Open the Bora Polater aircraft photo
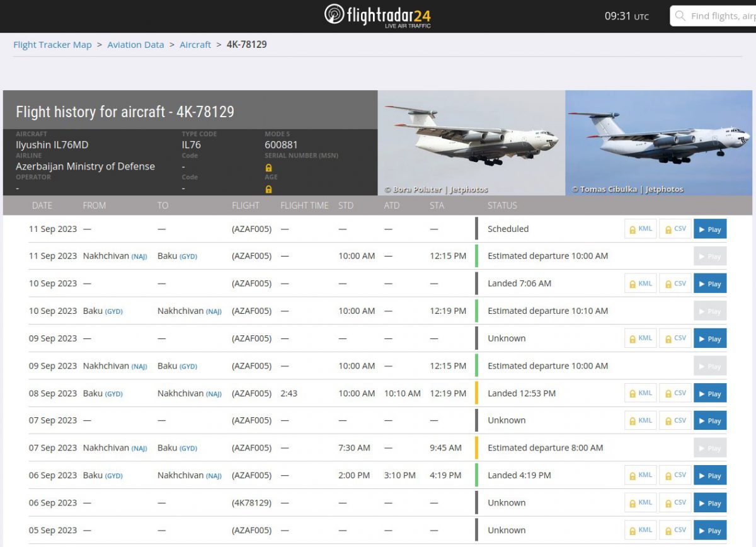Image resolution: width=756 pixels, height=547 pixels. pyautogui.click(x=471, y=142)
